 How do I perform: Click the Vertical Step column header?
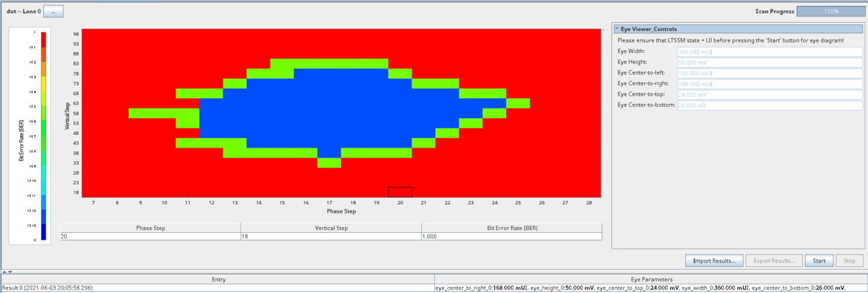(x=331, y=228)
